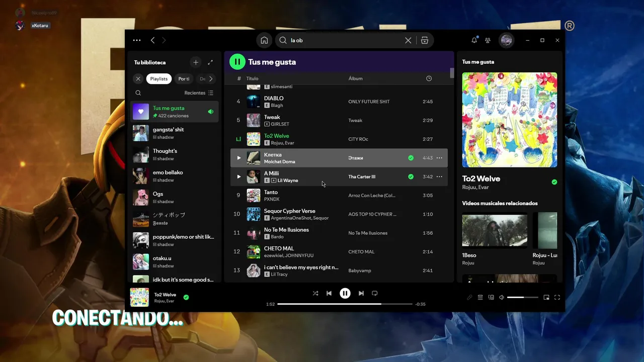Sort by the duration clock icon

[429, 78]
